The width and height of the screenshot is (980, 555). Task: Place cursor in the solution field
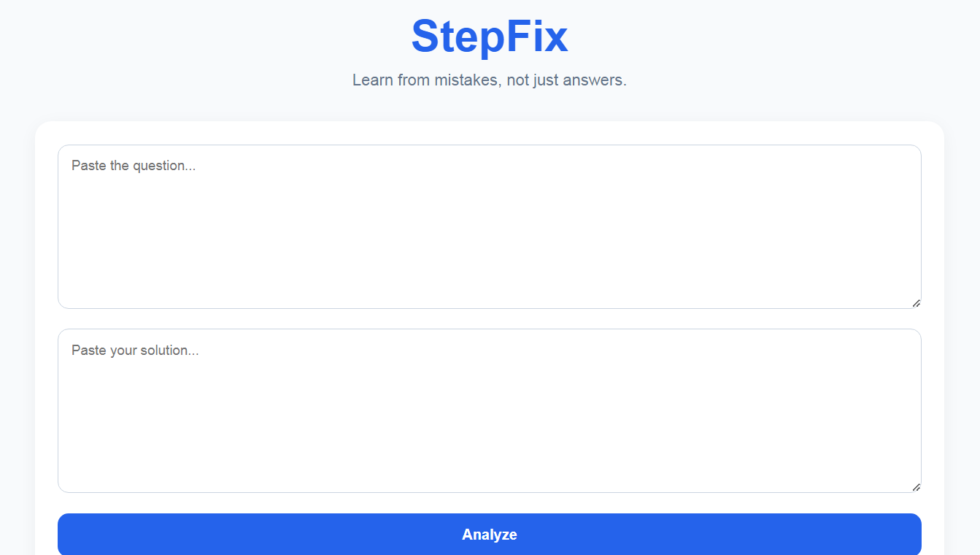coord(490,410)
